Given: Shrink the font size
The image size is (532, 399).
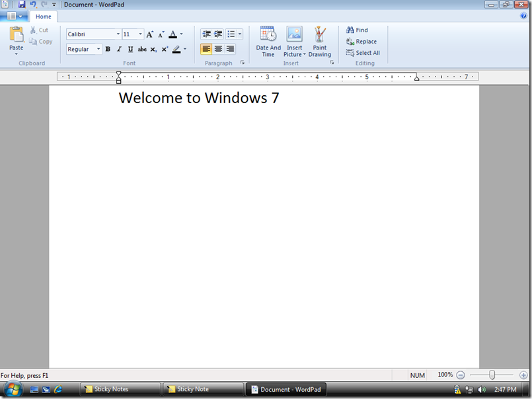Looking at the screenshot, I should click(161, 34).
